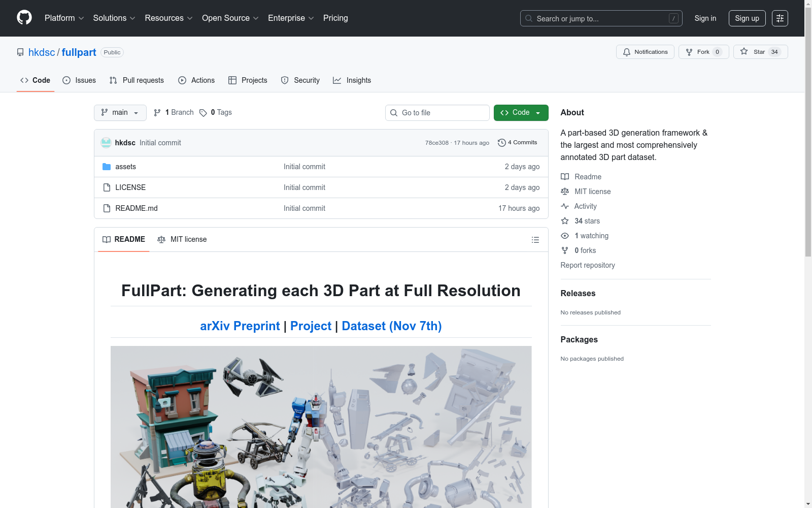Switch to the Issues tab
The height and width of the screenshot is (508, 812).
pos(79,80)
